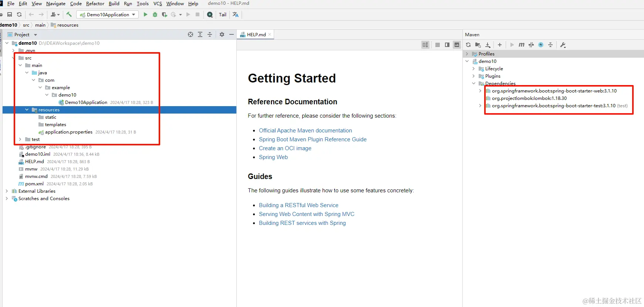Screen dimensions: 644x307
Task: Select pom.xml in project tree
Action: click(x=34, y=184)
